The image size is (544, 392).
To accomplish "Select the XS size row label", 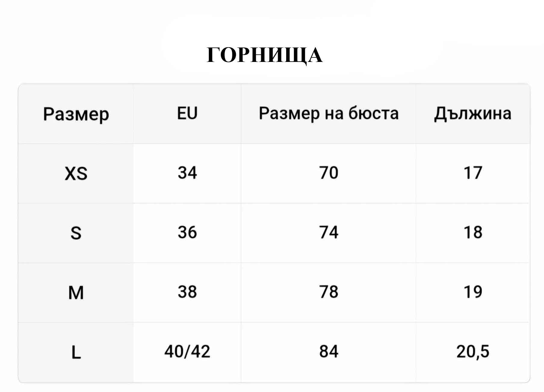I will coord(76,173).
